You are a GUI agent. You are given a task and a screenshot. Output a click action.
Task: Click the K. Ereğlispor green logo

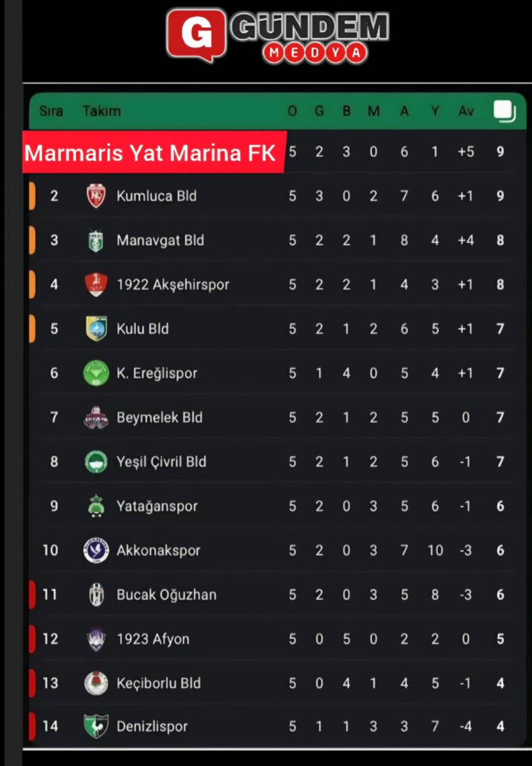(96, 373)
